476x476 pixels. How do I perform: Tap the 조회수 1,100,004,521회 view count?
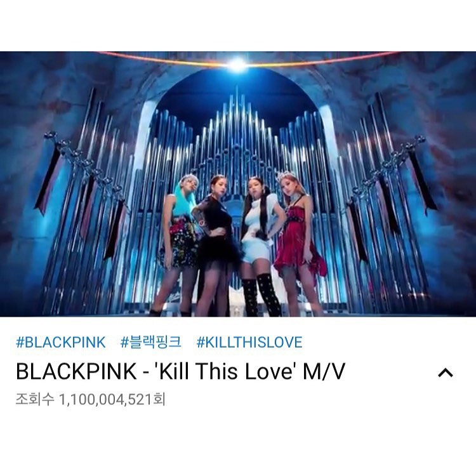tap(91, 399)
